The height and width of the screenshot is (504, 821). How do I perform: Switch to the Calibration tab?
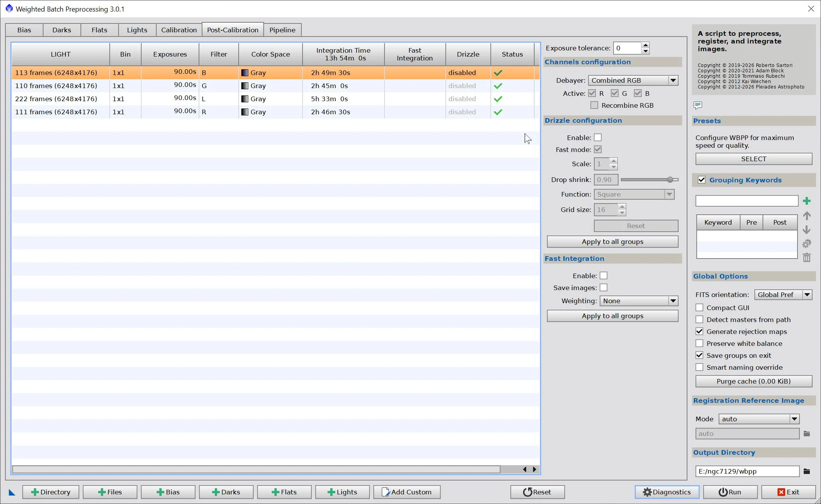[179, 30]
